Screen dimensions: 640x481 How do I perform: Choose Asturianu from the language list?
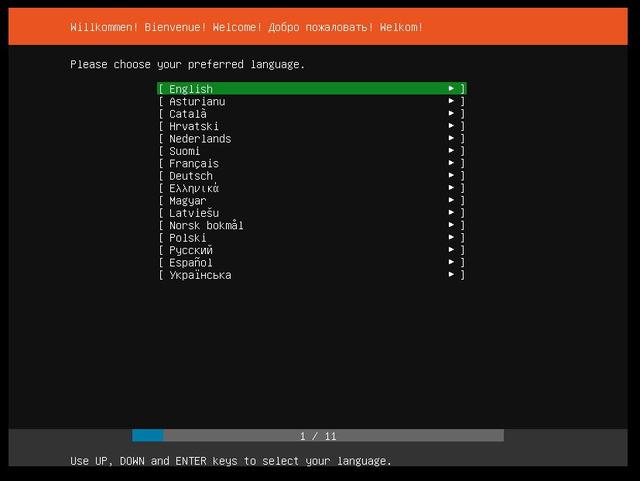coord(312,101)
